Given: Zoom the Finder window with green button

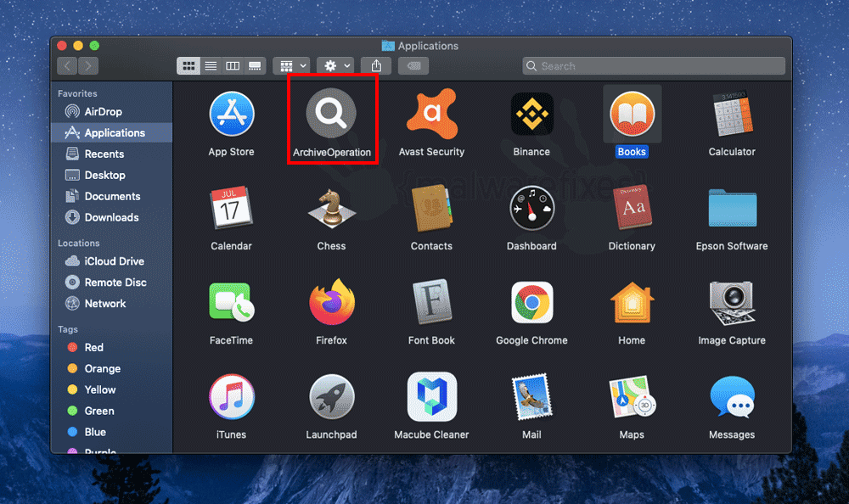Looking at the screenshot, I should pos(94,46).
